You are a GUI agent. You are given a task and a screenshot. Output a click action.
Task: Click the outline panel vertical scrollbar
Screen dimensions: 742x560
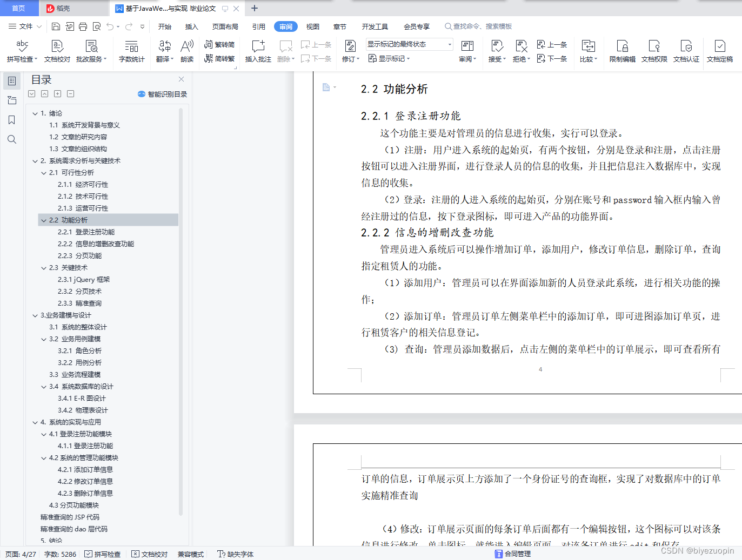point(181,311)
